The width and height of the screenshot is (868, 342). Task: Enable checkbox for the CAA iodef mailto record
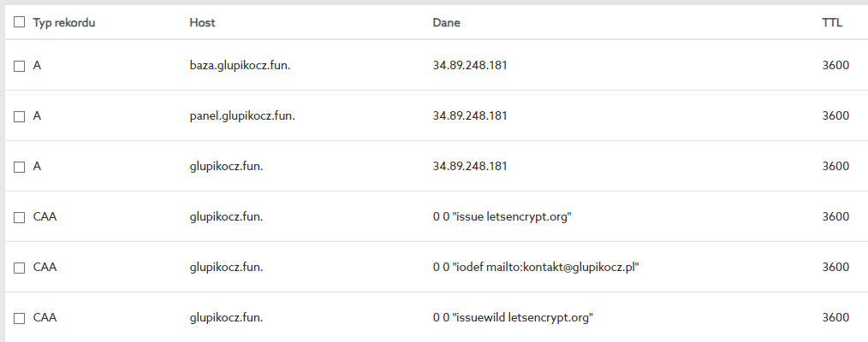20,268
